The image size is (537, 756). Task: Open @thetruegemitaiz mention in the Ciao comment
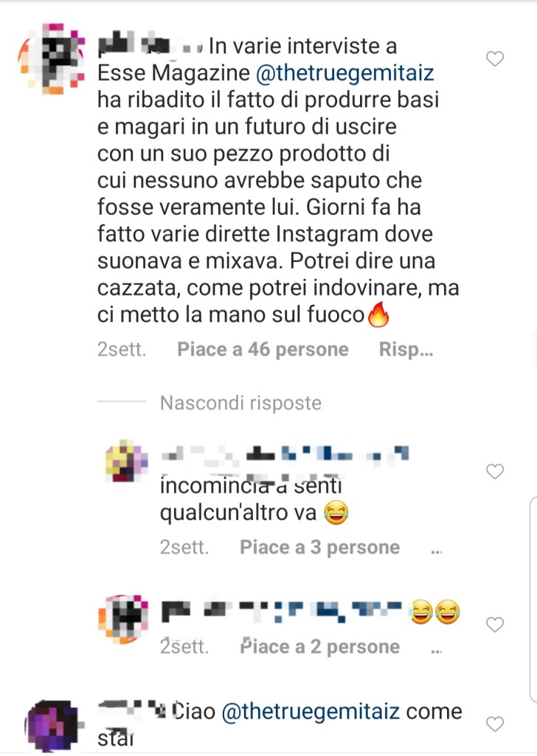[311, 711]
